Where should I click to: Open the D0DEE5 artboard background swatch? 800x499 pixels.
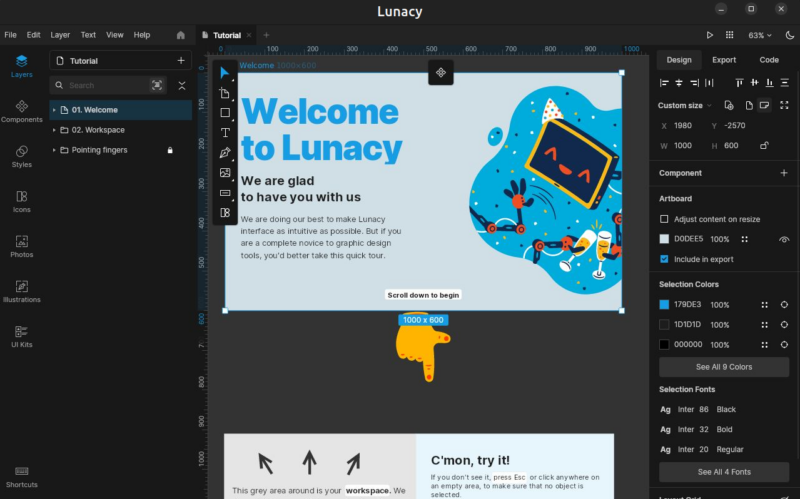(x=664, y=239)
